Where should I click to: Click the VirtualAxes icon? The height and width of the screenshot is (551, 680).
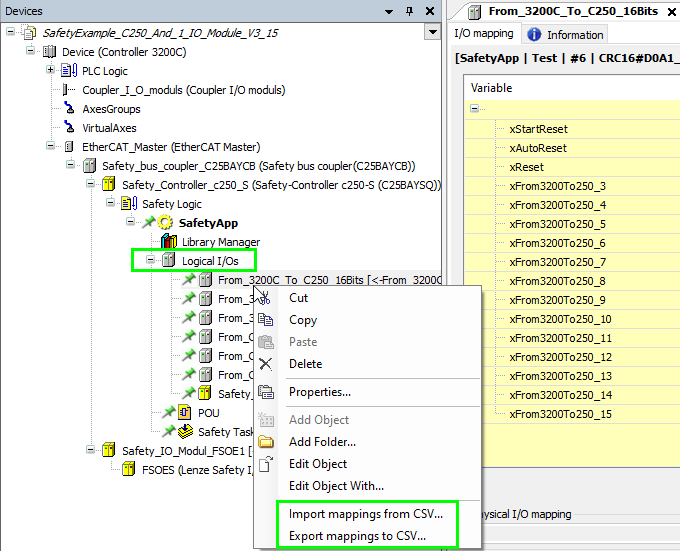69,127
